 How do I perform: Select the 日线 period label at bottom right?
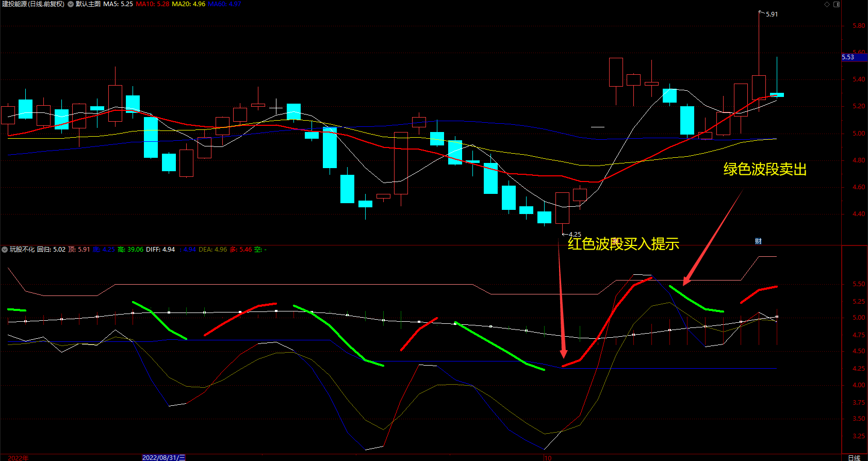point(855,458)
